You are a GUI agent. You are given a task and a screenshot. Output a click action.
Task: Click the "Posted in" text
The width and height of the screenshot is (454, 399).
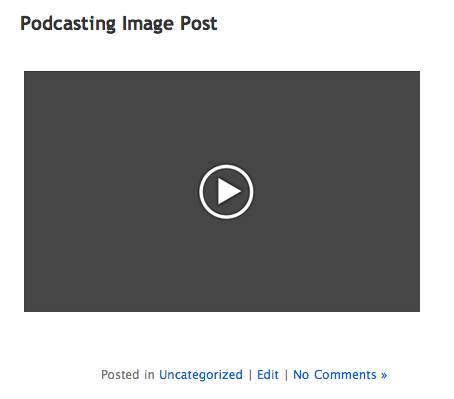click(128, 375)
